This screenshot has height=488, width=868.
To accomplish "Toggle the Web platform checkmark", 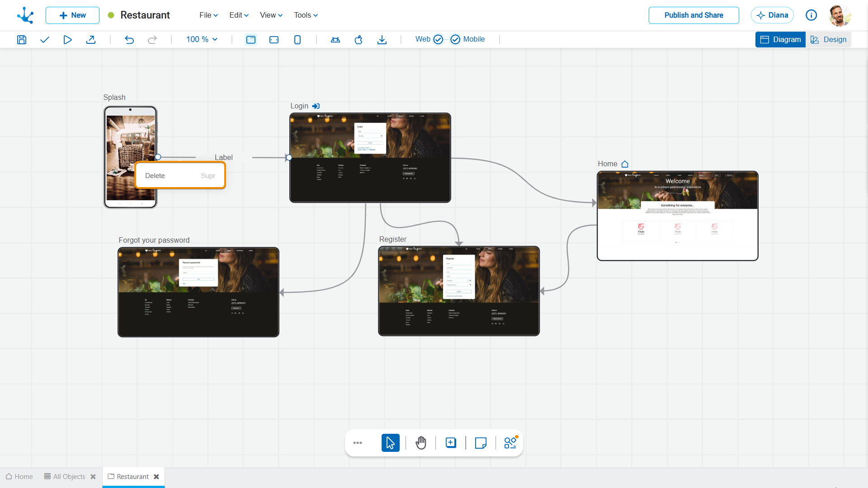I will [x=438, y=39].
